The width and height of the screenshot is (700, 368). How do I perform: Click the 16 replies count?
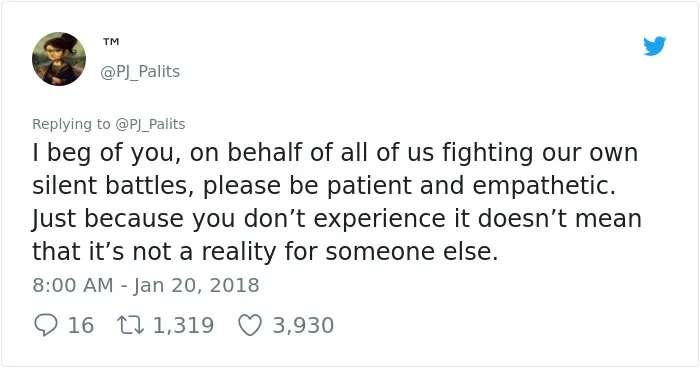pos(81,325)
